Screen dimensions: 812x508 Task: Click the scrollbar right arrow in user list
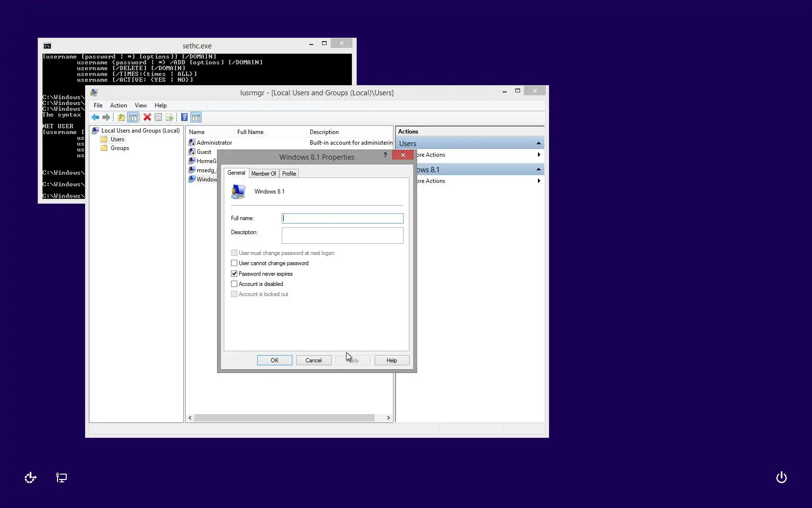388,418
